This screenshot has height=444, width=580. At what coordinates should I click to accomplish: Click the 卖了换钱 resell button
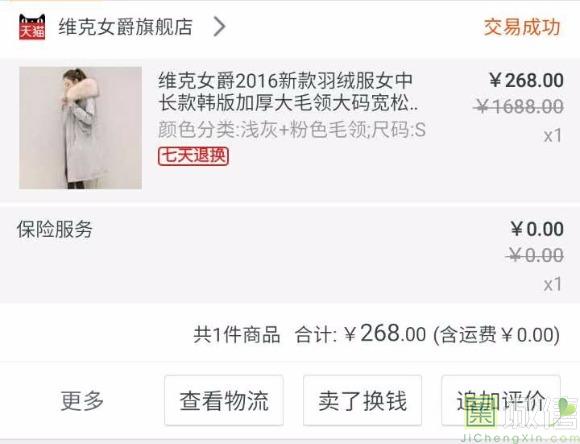coord(362,400)
